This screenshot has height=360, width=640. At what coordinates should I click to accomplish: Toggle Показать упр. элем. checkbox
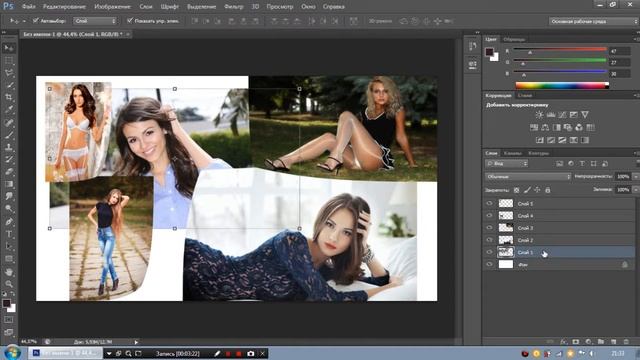coord(130,20)
